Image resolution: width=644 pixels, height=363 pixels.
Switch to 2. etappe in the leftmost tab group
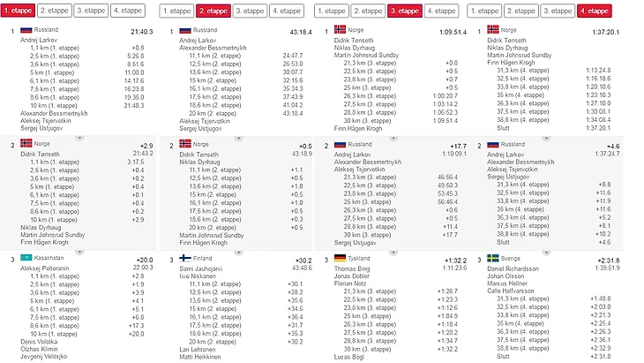52,11
